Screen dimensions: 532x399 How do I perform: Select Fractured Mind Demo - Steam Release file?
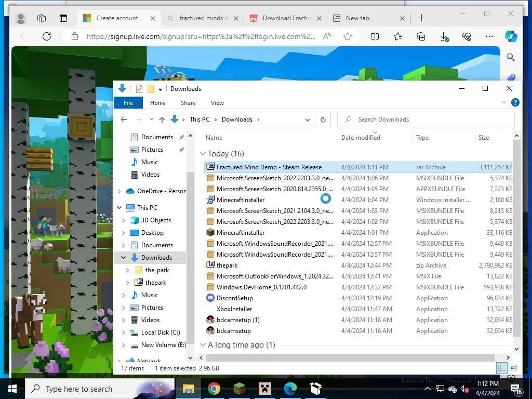coord(358,167)
